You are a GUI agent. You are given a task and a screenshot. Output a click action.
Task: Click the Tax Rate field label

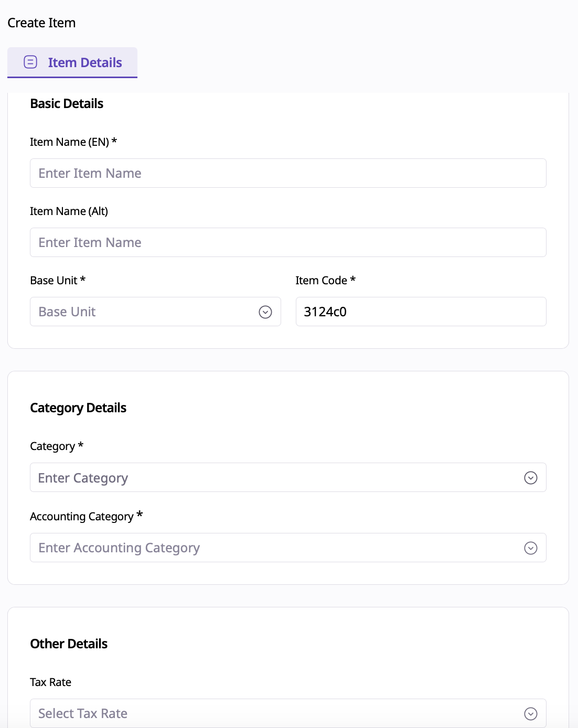coord(50,682)
